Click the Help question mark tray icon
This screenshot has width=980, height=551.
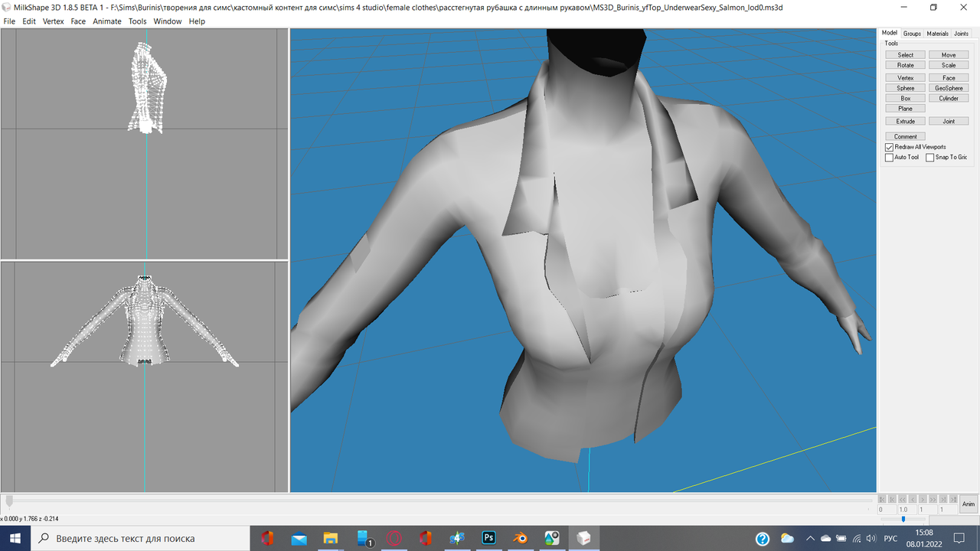[x=763, y=539]
